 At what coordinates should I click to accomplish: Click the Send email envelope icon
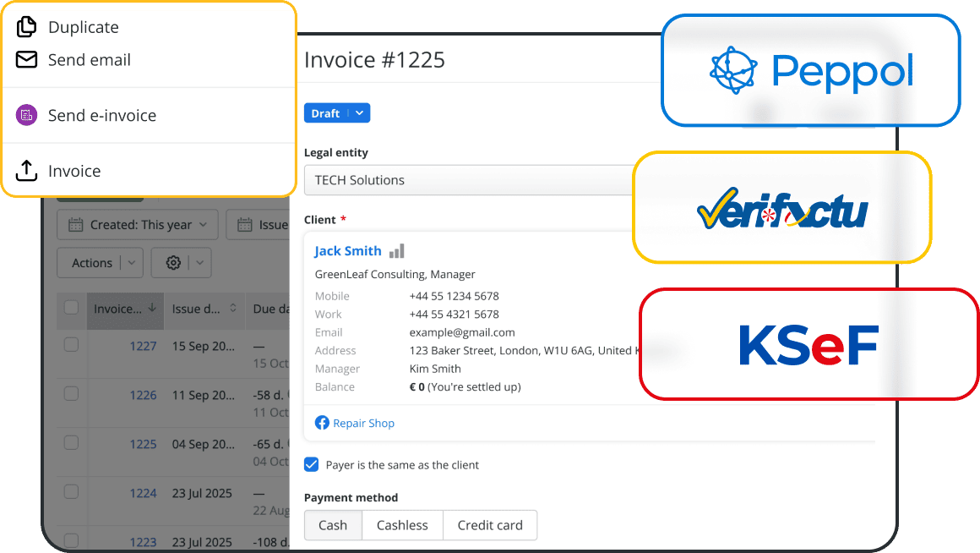click(26, 60)
